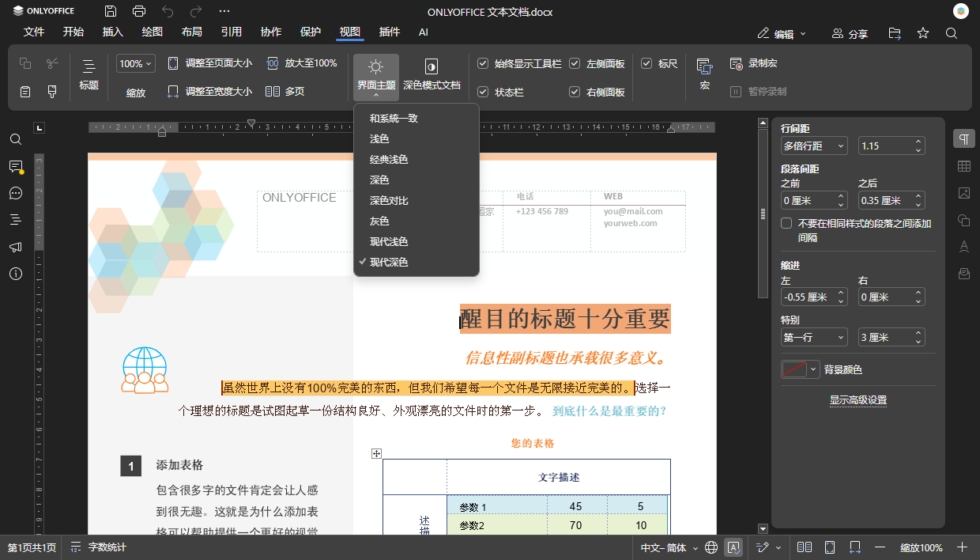Select Mail merge icon in right sidebar
The image size is (980, 560).
(x=964, y=274)
